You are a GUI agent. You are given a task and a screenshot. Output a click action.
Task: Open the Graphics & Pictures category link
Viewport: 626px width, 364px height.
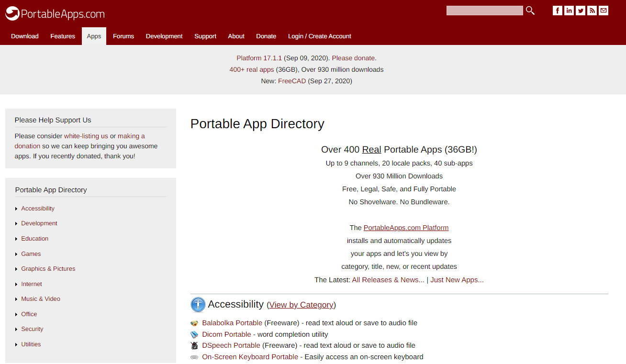click(48, 269)
